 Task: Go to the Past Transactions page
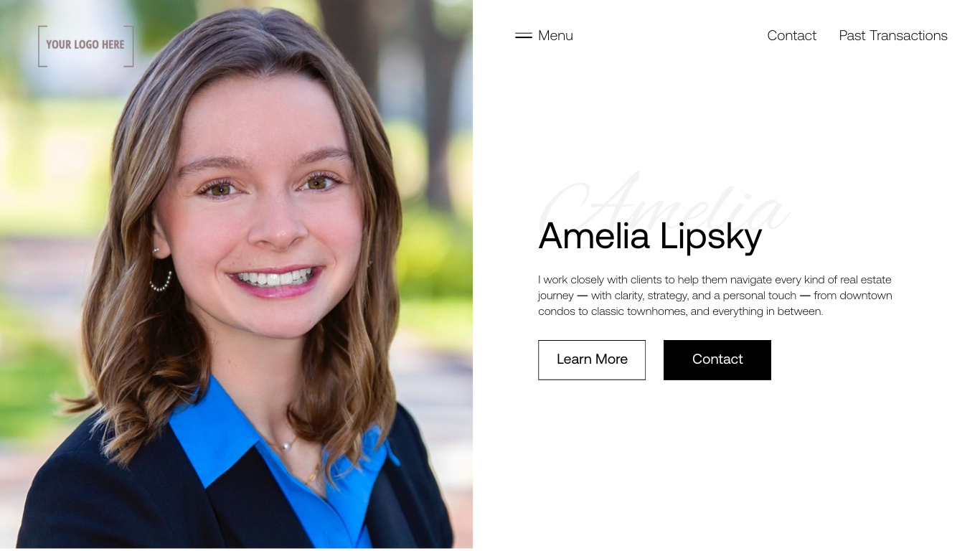pyautogui.click(x=893, y=36)
